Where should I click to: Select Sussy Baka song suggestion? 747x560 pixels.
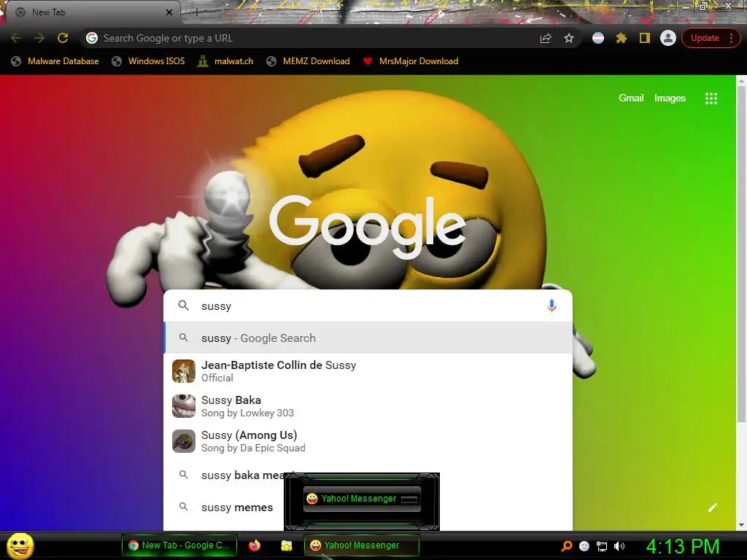[368, 406]
